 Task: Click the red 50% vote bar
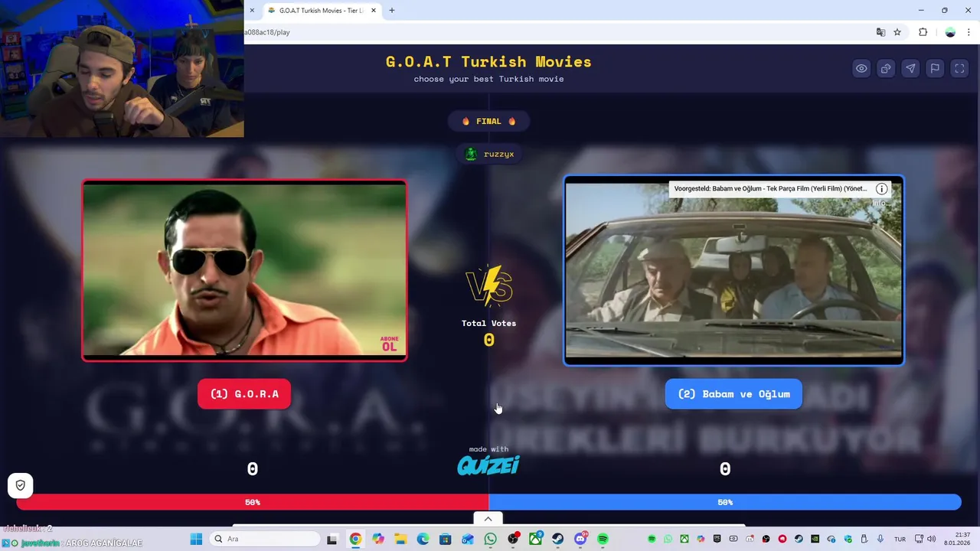point(253,502)
